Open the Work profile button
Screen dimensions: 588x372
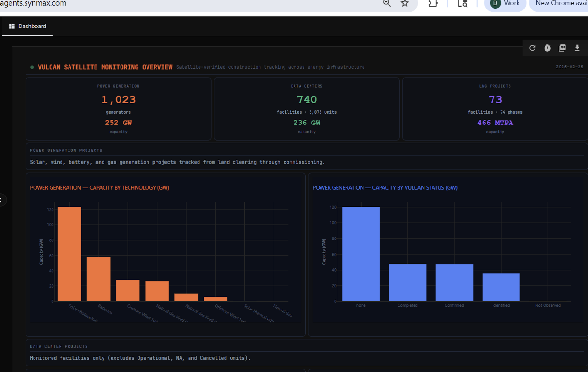click(x=505, y=3)
